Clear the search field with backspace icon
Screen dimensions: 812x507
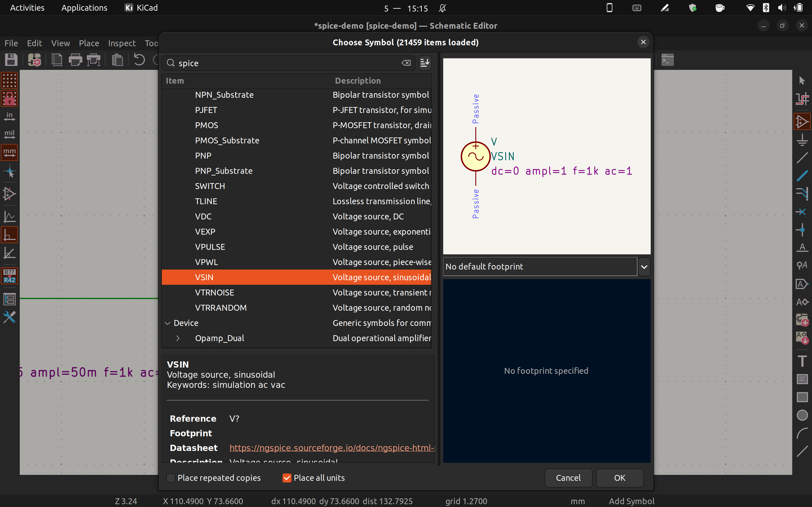pyautogui.click(x=406, y=63)
